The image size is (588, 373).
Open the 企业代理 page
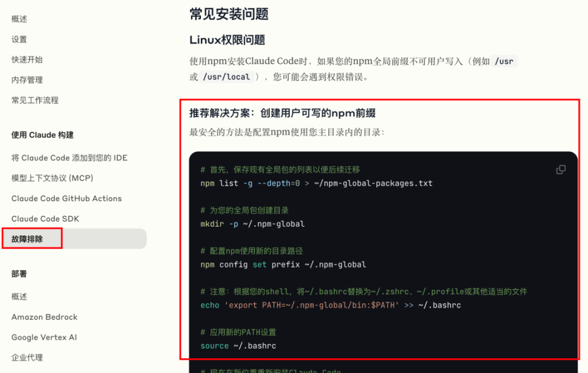pos(27,357)
